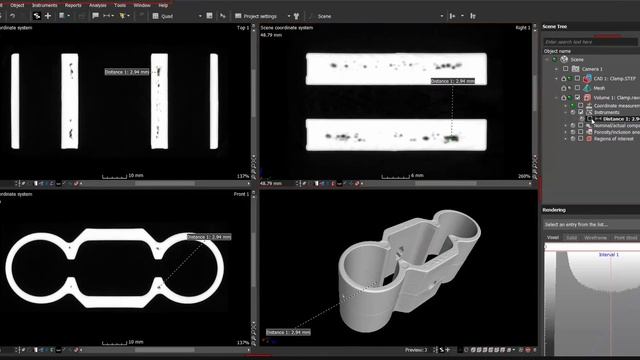The width and height of the screenshot is (640, 360).
Task: Open 'Select an entry from the list' dropdown
Action: pyautogui.click(x=592, y=224)
